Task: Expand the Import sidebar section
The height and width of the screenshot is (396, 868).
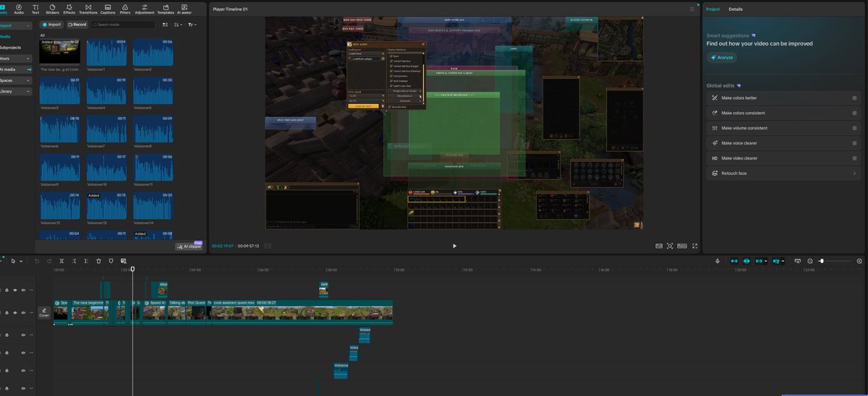Action: click(x=16, y=25)
